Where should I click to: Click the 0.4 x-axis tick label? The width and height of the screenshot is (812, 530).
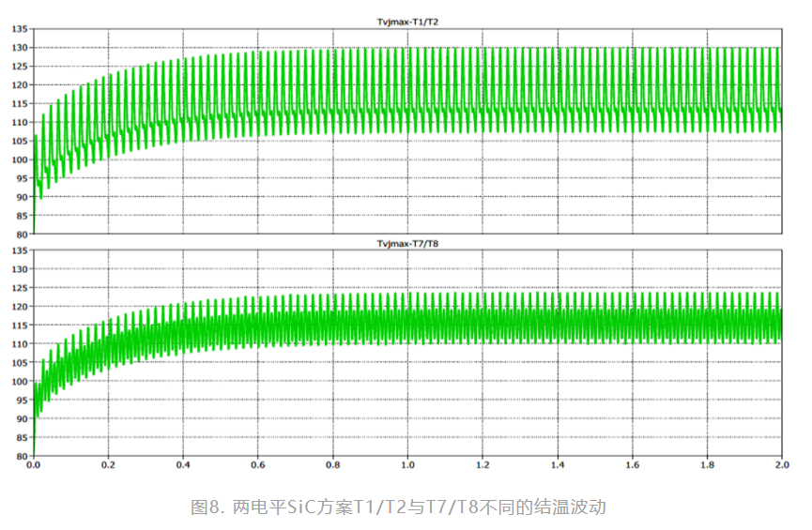(x=183, y=464)
